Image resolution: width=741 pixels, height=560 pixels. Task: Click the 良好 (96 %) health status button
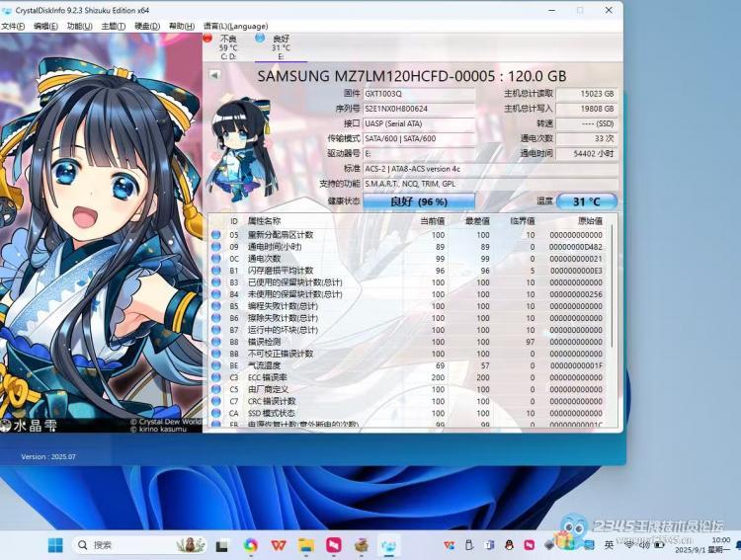pos(419,201)
